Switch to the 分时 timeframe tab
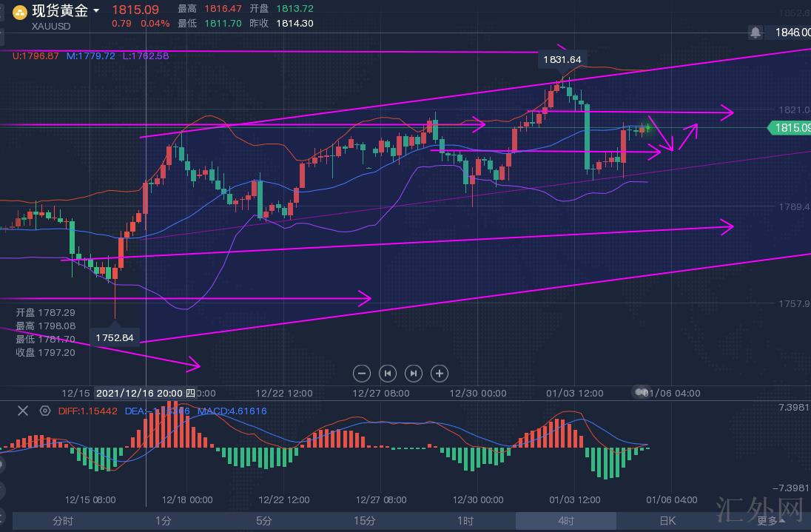Screen dimensions: 811x532 tap(63, 521)
